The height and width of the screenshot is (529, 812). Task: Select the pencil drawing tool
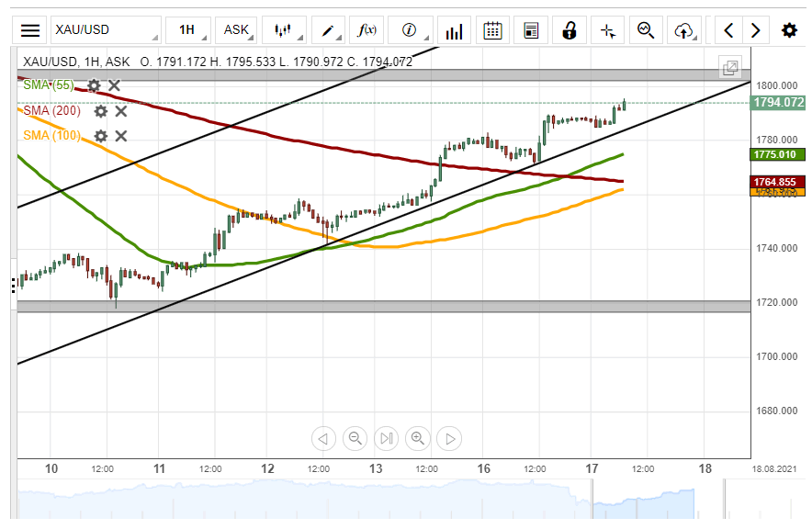pos(328,30)
